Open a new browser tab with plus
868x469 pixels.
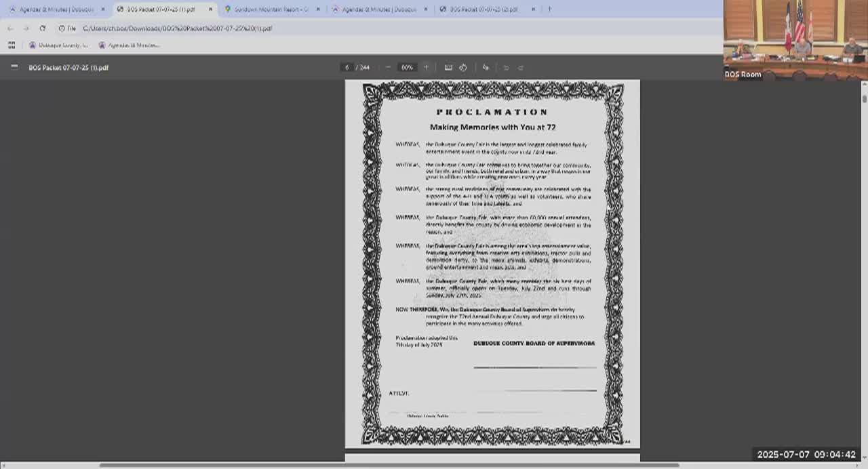click(549, 9)
